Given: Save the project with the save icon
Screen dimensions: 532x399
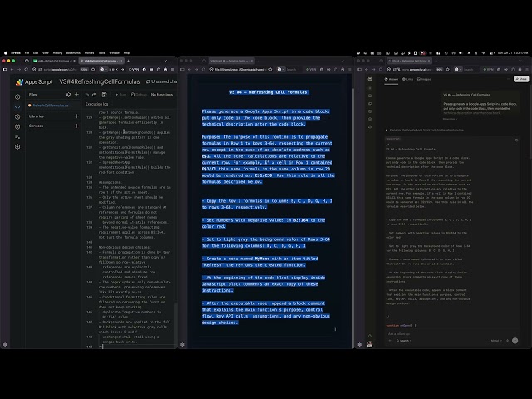Looking at the screenshot, I should tap(105, 95).
